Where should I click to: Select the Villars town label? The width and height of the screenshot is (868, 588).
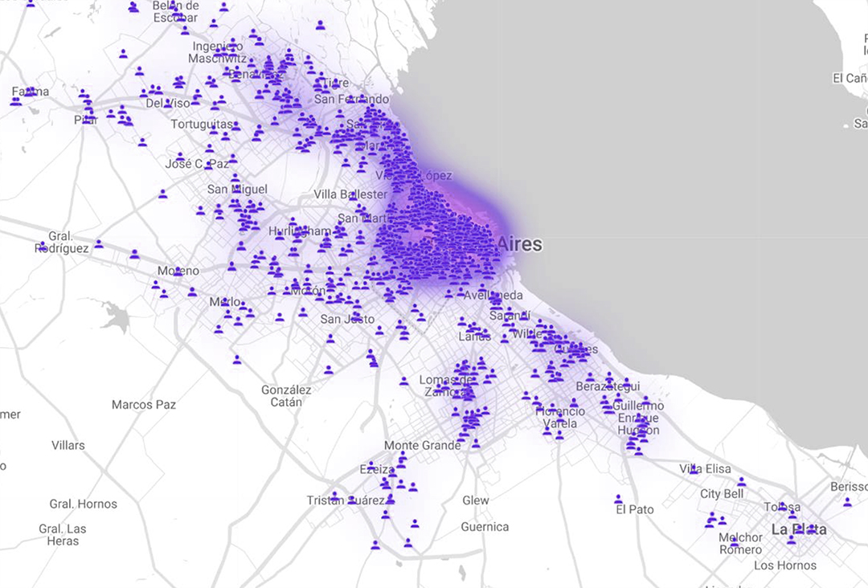point(68,445)
